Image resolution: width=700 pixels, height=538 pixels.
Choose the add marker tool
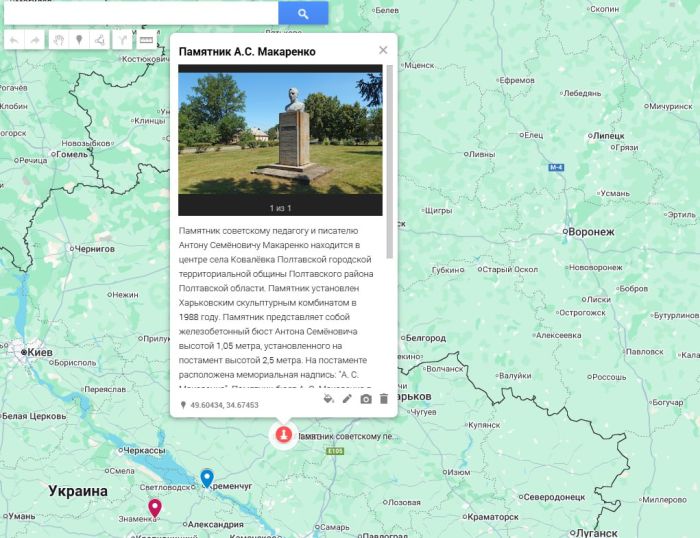pyautogui.click(x=78, y=40)
